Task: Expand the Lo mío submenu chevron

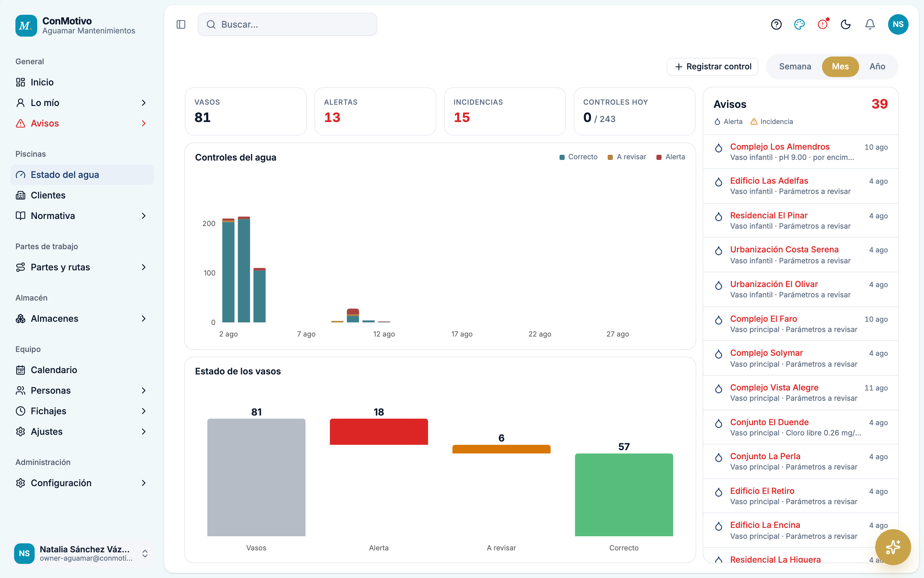Action: pos(143,103)
